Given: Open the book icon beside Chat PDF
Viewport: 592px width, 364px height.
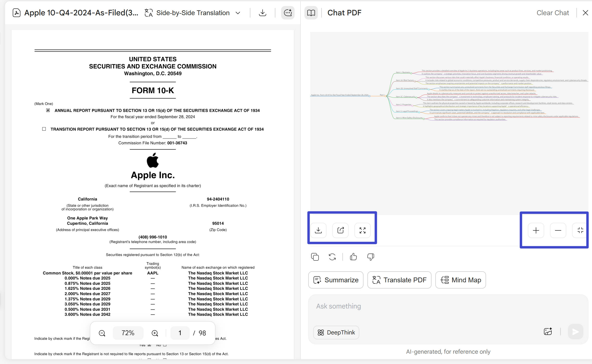Looking at the screenshot, I should (x=311, y=13).
